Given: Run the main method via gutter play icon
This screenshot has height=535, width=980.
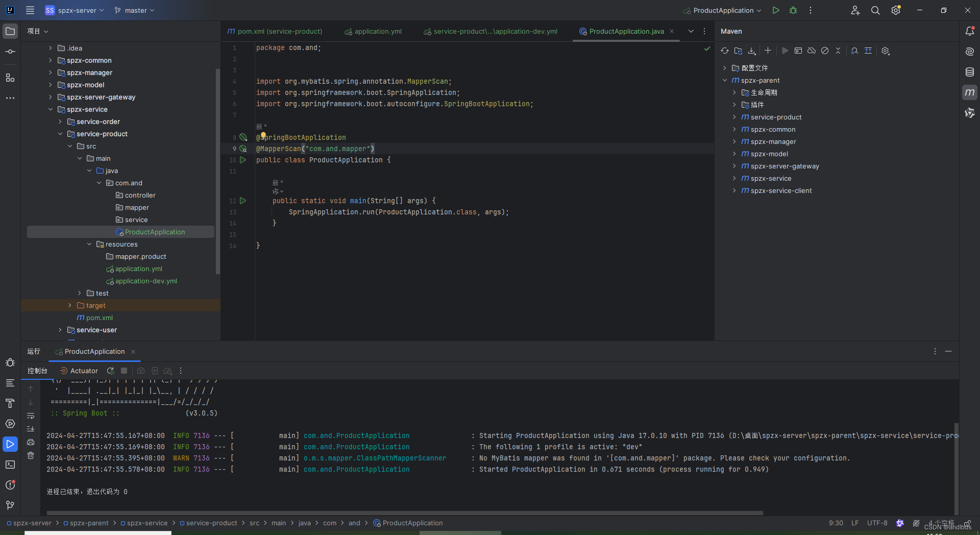Looking at the screenshot, I should (x=243, y=201).
